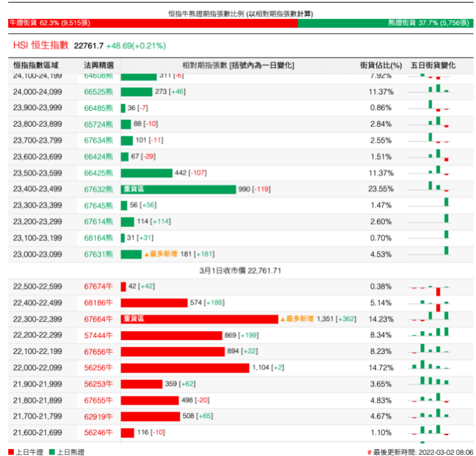The height and width of the screenshot is (456, 476).
Task: Open bull warrant 67656牛
Action: pyautogui.click(x=98, y=352)
